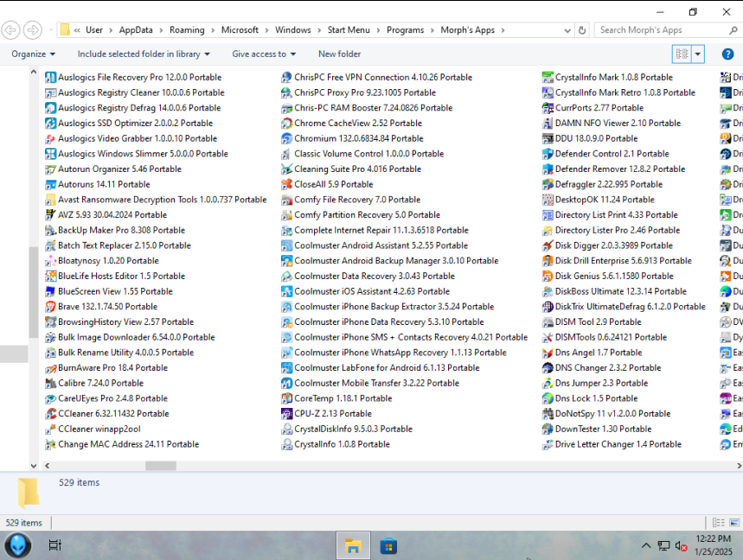This screenshot has width=743, height=560.
Task: Expand the recent locations dropdown arrow
Action: tap(51, 30)
